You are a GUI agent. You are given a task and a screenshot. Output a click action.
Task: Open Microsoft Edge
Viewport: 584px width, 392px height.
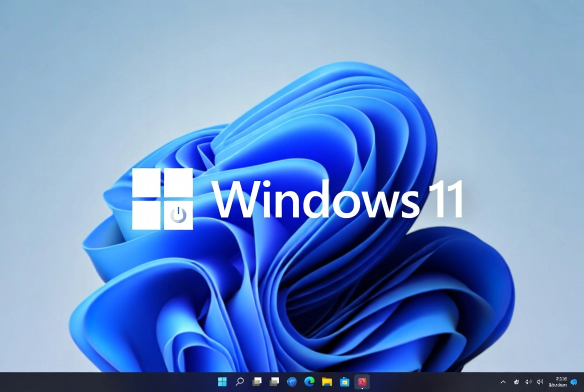pyautogui.click(x=309, y=381)
